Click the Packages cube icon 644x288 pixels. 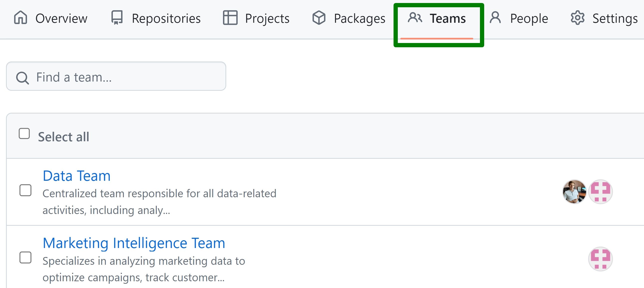click(319, 18)
